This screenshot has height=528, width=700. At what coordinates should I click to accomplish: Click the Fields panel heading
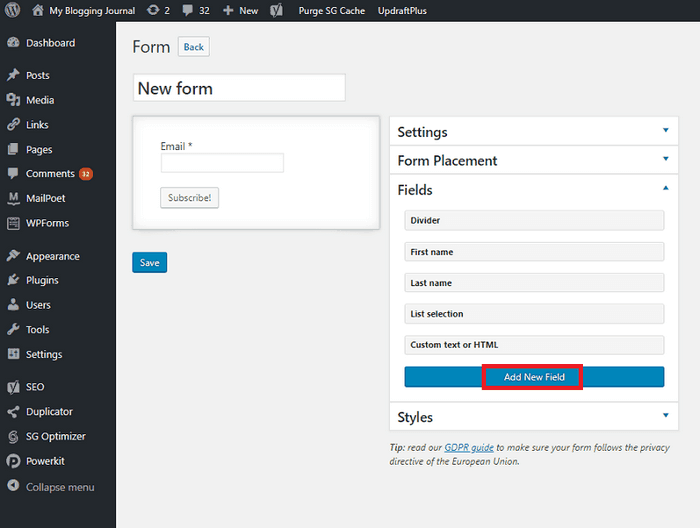[x=415, y=190]
